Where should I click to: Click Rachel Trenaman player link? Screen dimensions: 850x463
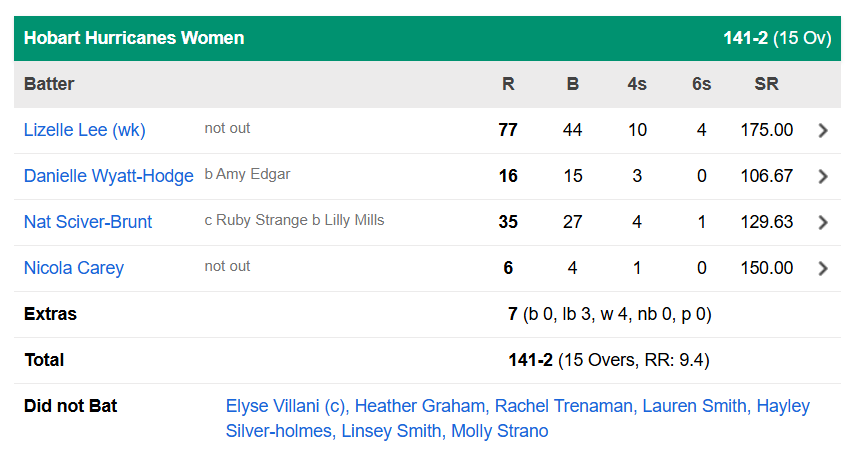click(564, 406)
